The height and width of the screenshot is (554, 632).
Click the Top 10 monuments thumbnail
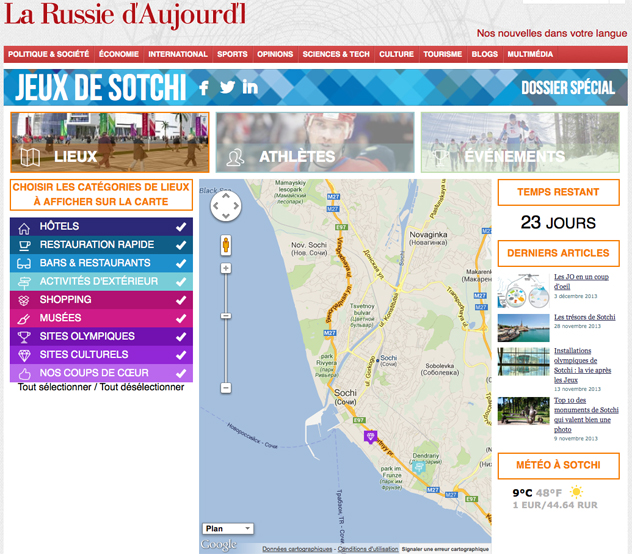pyautogui.click(x=523, y=411)
